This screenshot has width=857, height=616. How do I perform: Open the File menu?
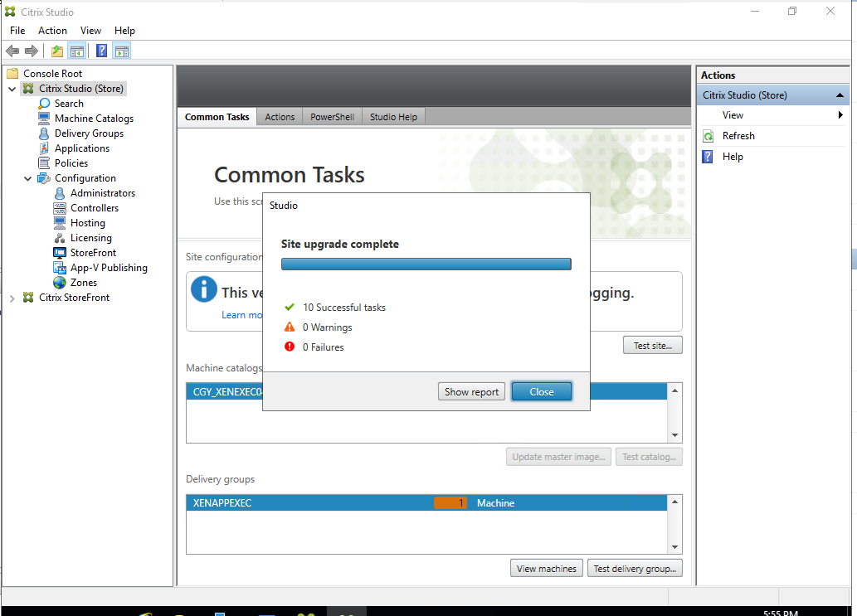point(17,31)
